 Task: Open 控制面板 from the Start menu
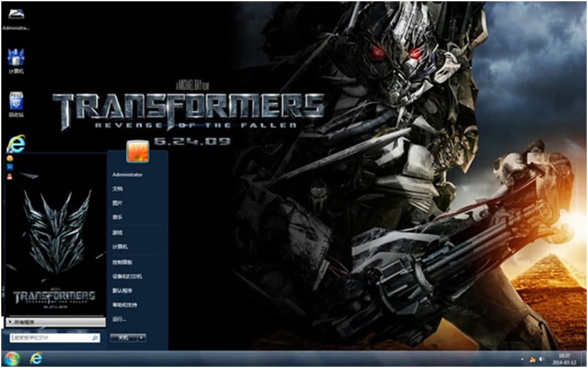point(122,263)
